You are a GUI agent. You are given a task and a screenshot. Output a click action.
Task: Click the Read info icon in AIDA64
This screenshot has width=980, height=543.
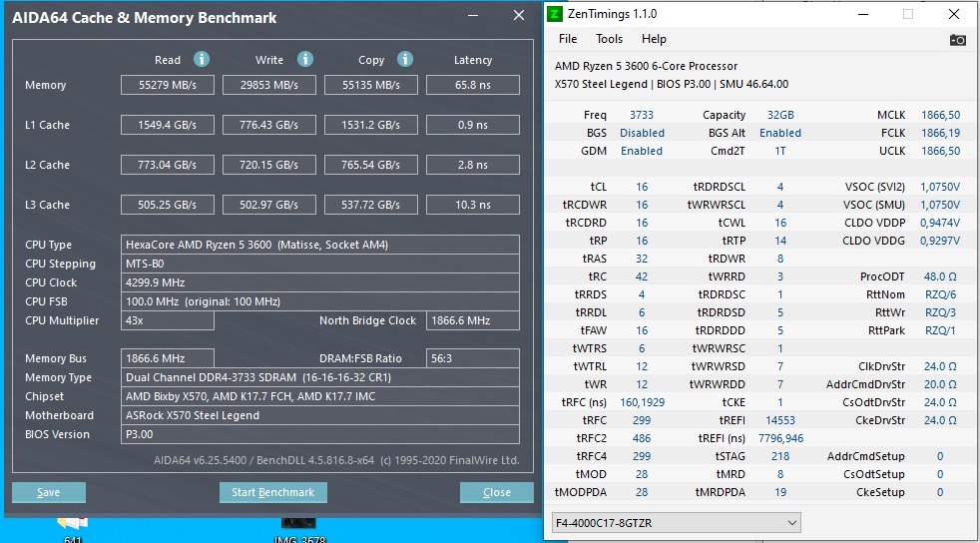(202, 59)
